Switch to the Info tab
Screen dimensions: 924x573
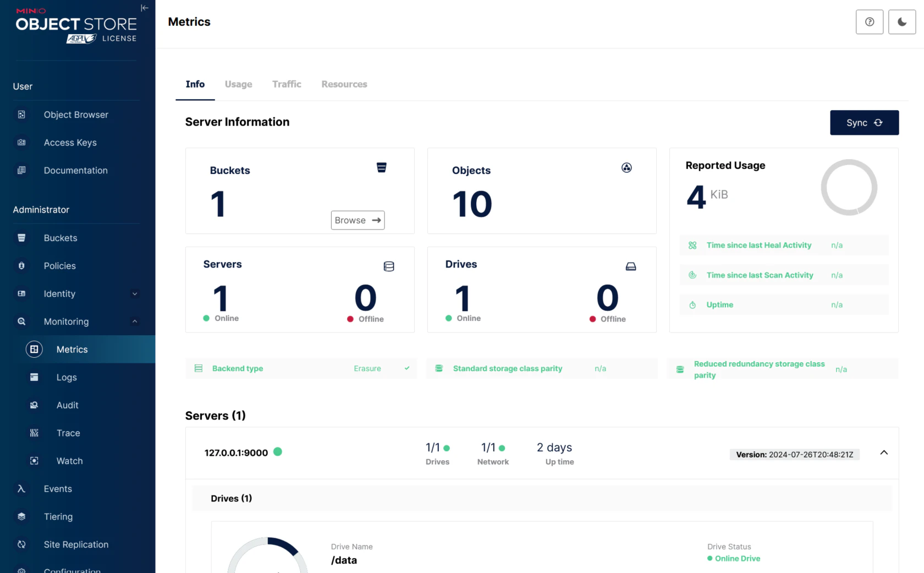coord(195,84)
